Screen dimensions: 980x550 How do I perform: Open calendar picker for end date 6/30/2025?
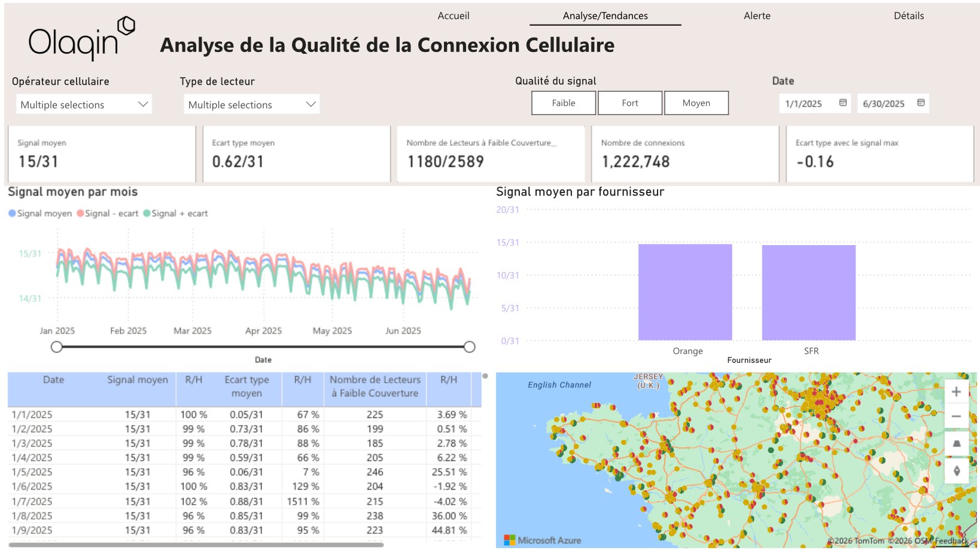pyautogui.click(x=921, y=103)
